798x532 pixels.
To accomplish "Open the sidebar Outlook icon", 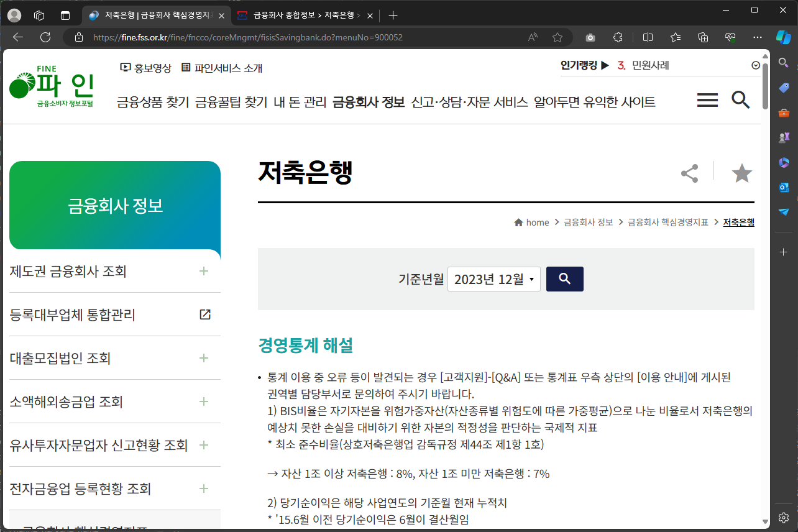I will 784,187.
